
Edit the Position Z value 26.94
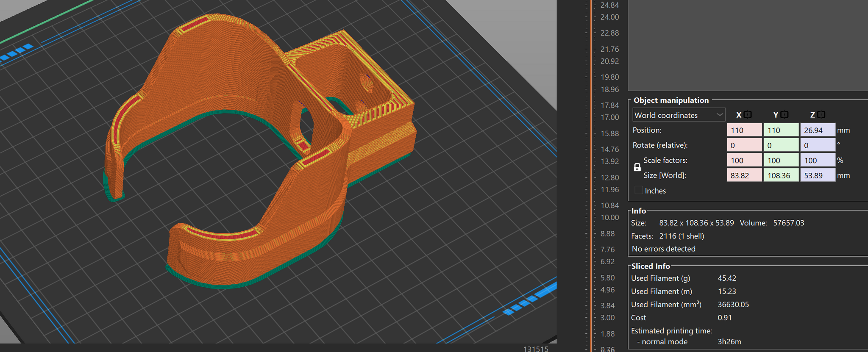(817, 130)
